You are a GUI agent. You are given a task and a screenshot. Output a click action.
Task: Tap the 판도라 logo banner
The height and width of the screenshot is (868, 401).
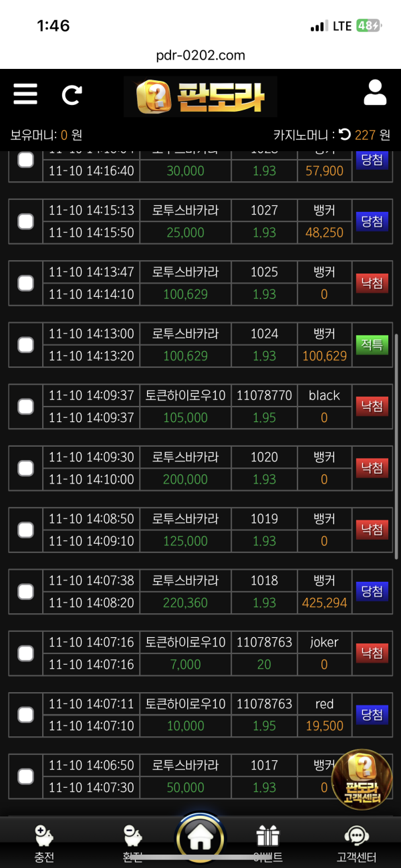[x=200, y=96]
